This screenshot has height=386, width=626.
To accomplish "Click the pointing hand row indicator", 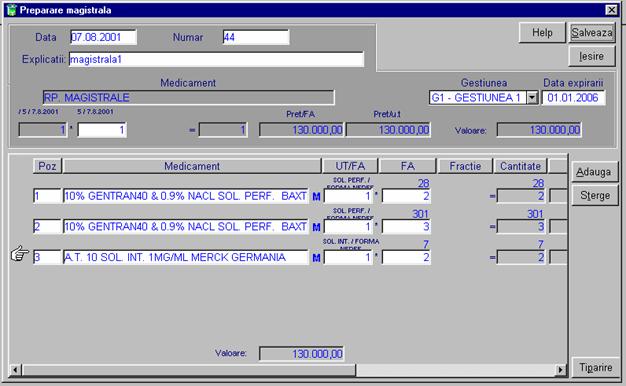I will click(x=20, y=253).
